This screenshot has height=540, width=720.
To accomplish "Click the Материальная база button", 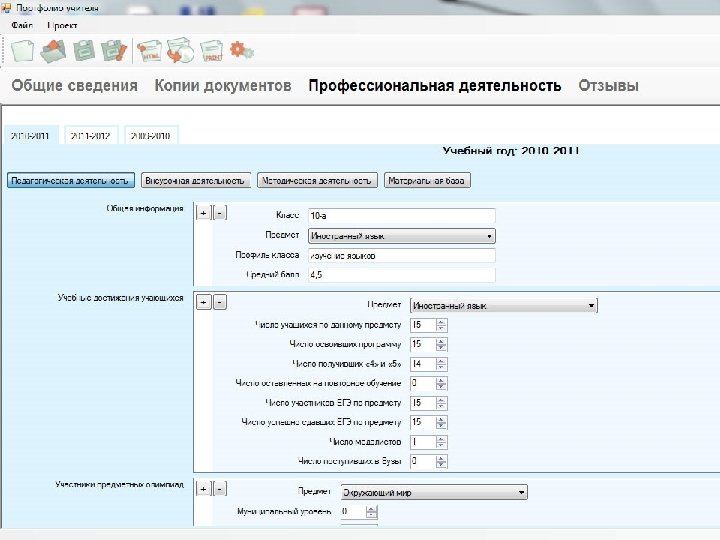I will (x=427, y=180).
